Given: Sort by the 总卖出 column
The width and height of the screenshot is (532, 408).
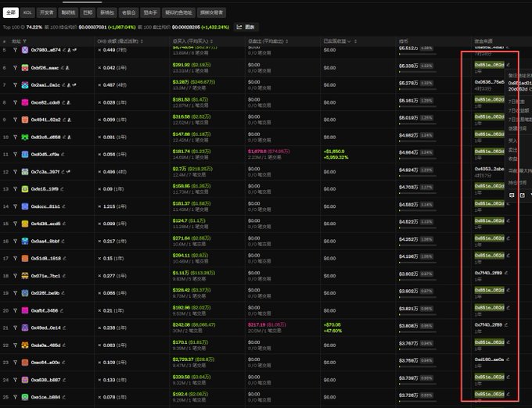Looking at the screenshot, I should (x=286, y=41).
